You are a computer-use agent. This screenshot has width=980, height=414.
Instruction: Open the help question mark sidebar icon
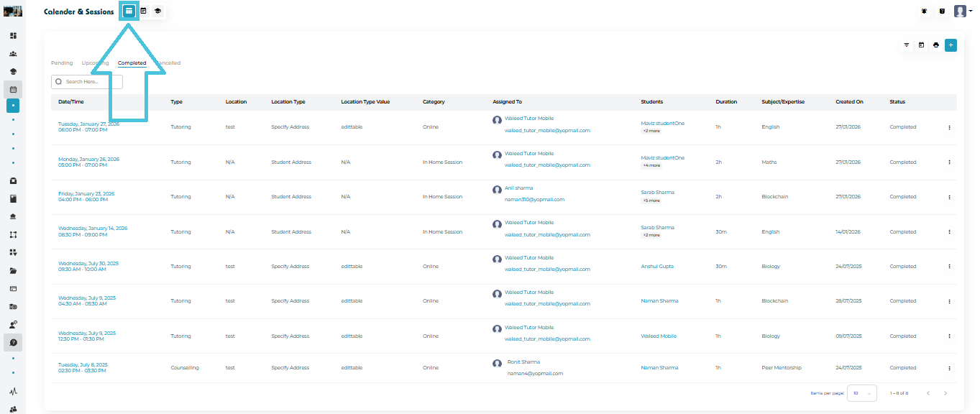[13, 343]
